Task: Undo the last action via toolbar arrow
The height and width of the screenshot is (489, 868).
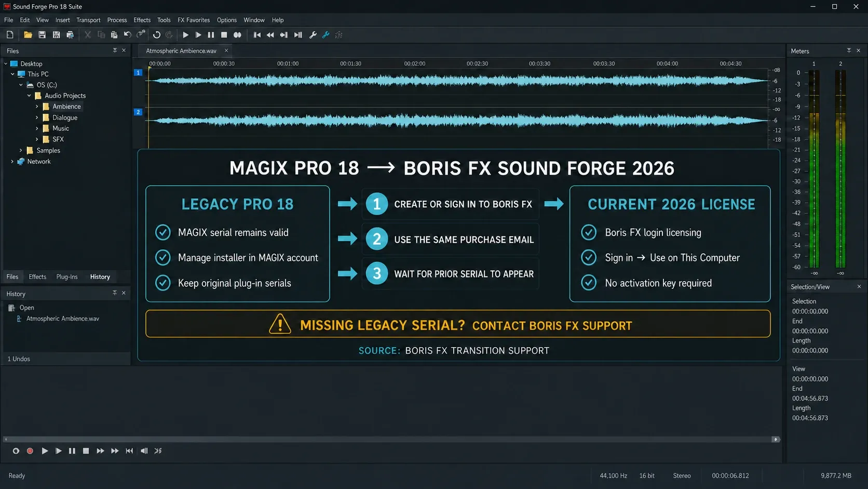Action: (x=127, y=35)
